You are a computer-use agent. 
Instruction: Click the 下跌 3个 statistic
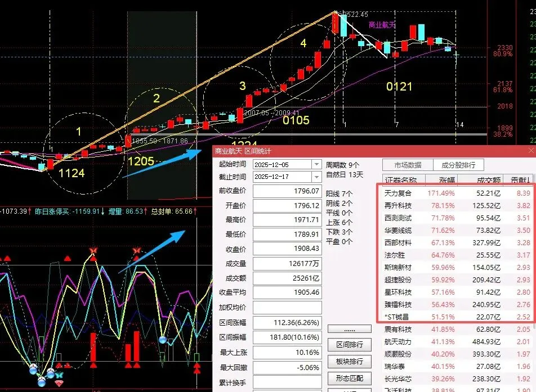pyautogui.click(x=339, y=232)
